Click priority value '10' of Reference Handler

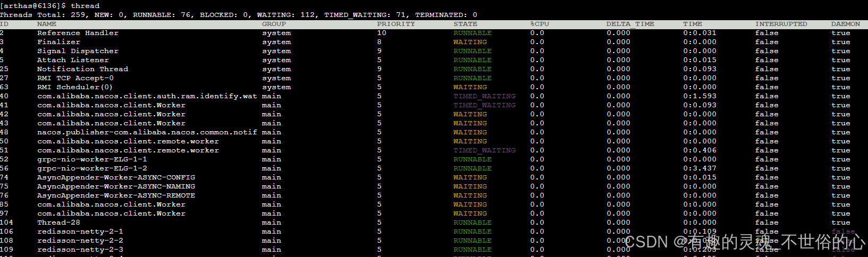pos(382,33)
